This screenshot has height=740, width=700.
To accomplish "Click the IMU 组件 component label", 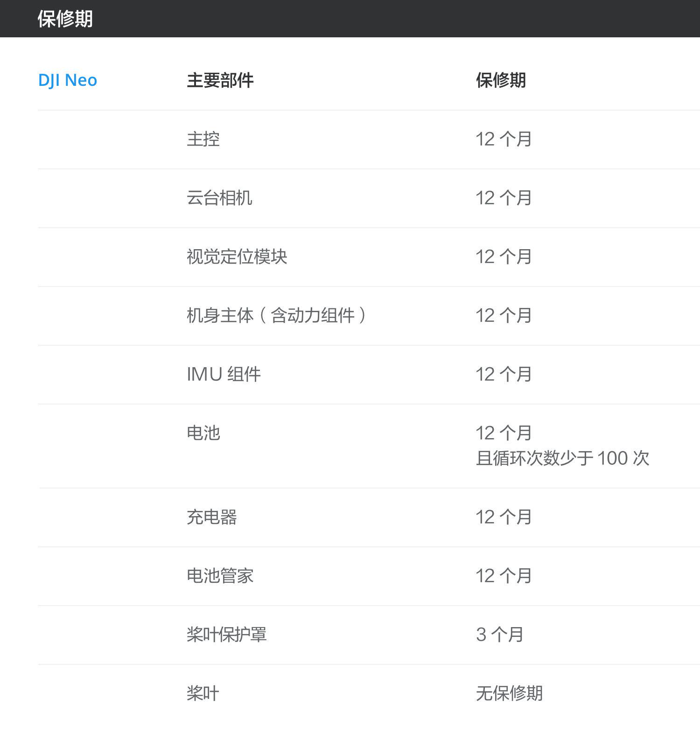I will (x=224, y=374).
